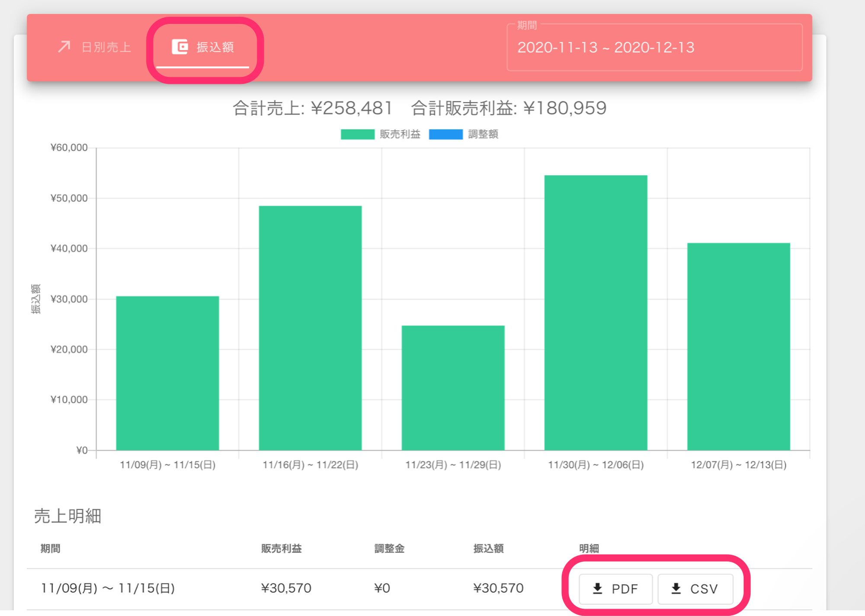Viewport: 865px width, 616px height.
Task: Switch to the 日別売上 tab
Action: (x=106, y=47)
